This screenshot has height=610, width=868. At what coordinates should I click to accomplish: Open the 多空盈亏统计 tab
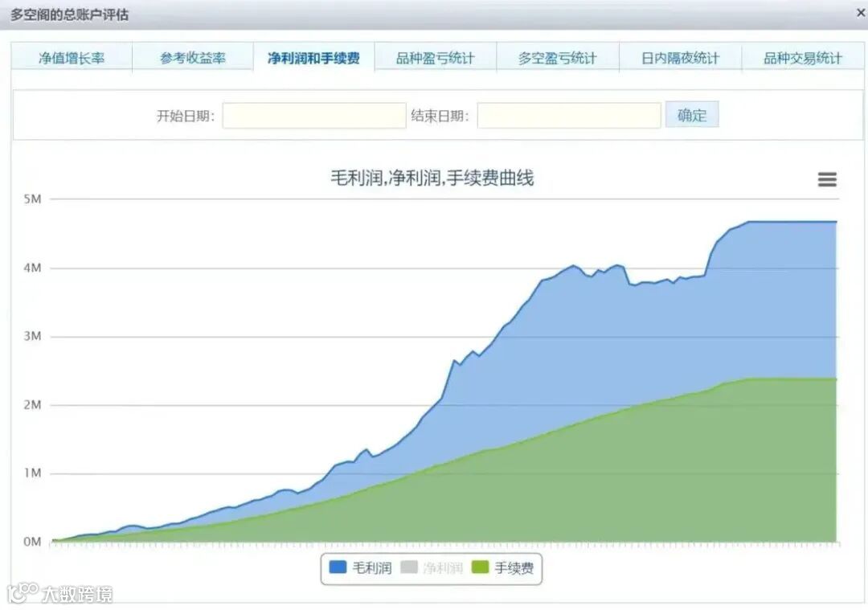pyautogui.click(x=558, y=58)
